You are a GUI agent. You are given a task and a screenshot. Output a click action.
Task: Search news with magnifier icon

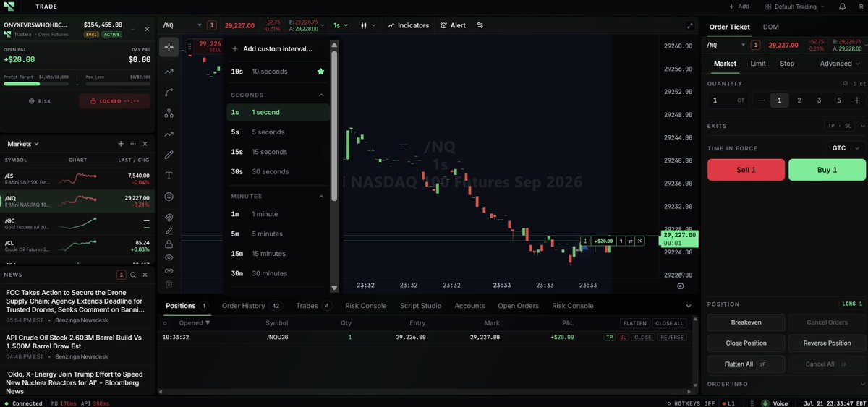point(134,275)
